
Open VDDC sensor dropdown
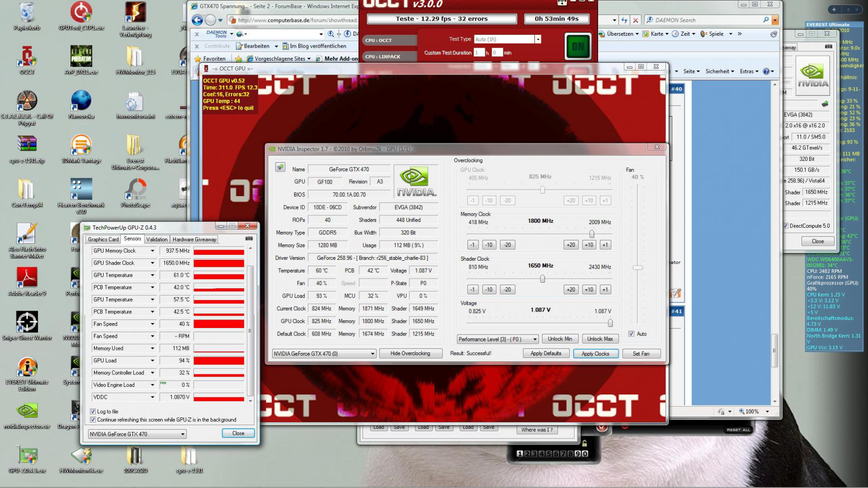pyautogui.click(x=152, y=397)
